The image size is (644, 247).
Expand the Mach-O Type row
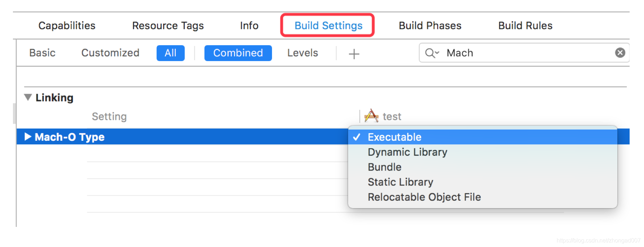coord(28,137)
